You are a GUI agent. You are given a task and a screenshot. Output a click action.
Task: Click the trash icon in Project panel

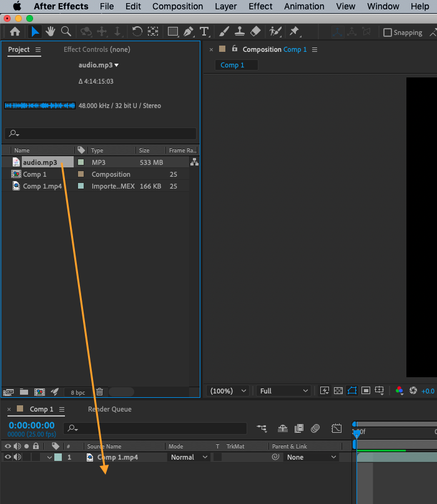99,392
